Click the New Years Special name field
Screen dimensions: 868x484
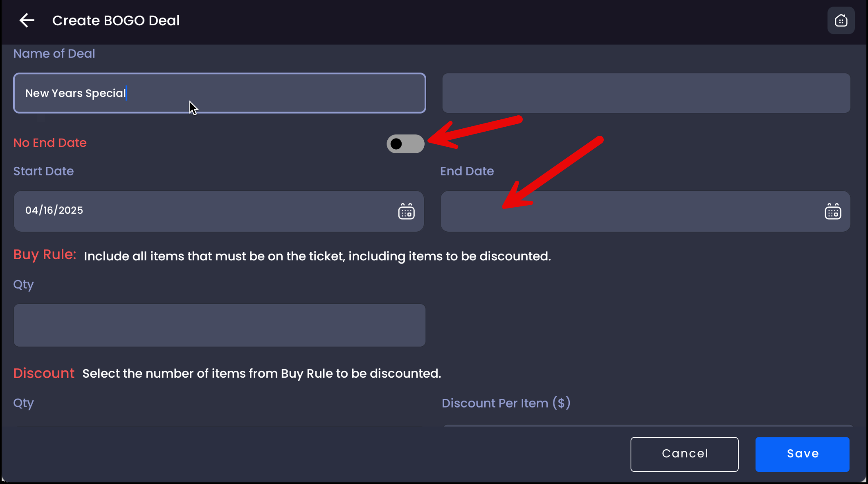[219, 93]
